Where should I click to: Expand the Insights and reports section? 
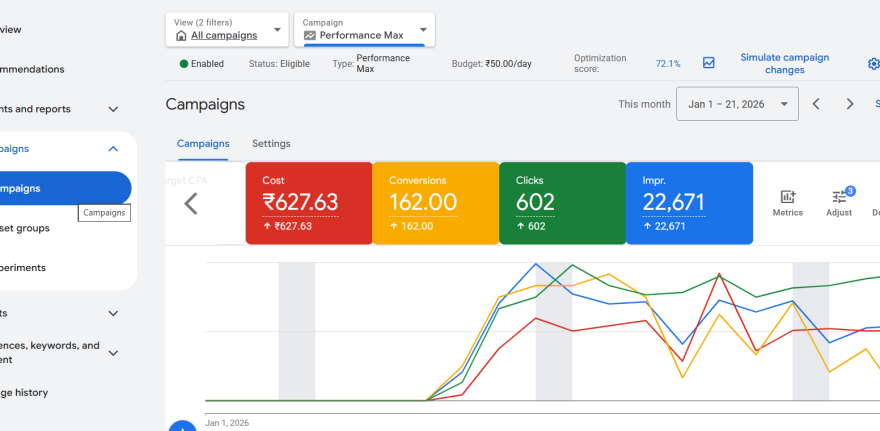[113, 109]
